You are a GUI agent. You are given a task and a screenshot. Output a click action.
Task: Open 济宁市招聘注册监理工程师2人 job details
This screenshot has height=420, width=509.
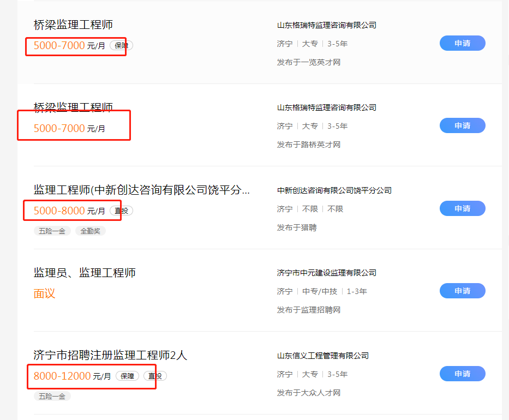tap(110, 355)
